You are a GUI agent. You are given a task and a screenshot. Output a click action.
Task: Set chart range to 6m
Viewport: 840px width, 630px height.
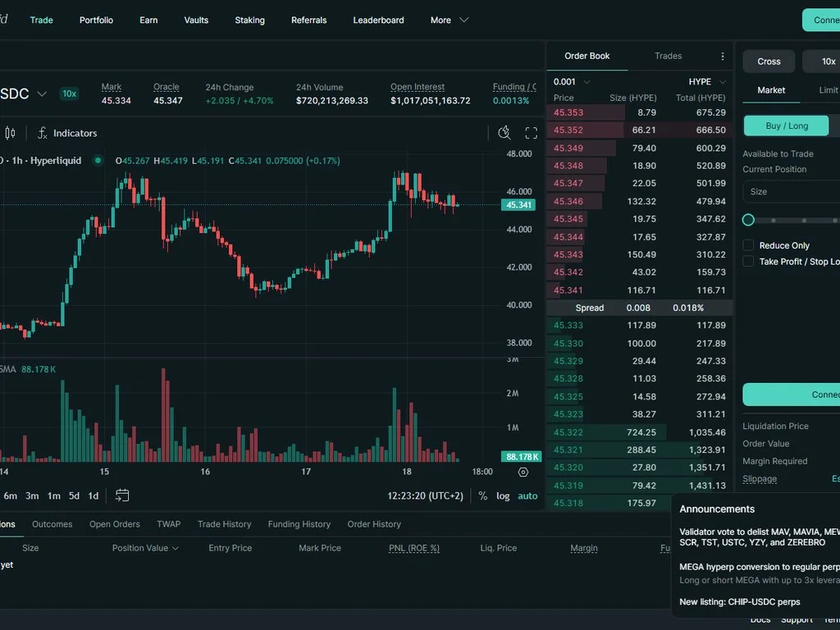click(x=10, y=496)
